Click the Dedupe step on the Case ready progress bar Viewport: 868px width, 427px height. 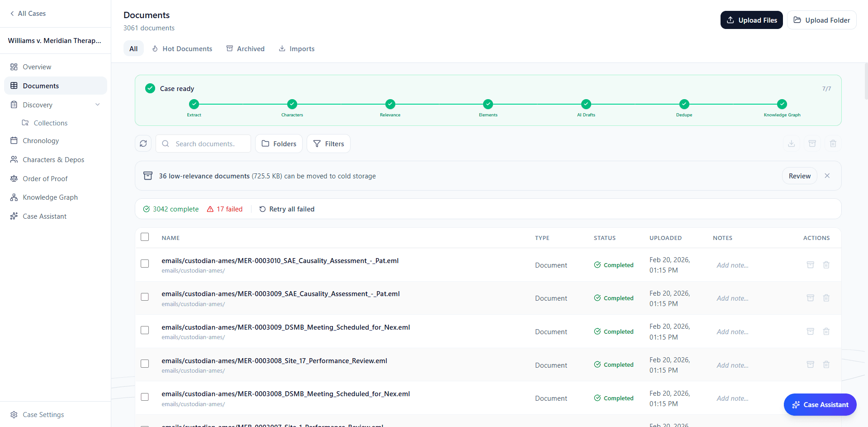pos(684,104)
